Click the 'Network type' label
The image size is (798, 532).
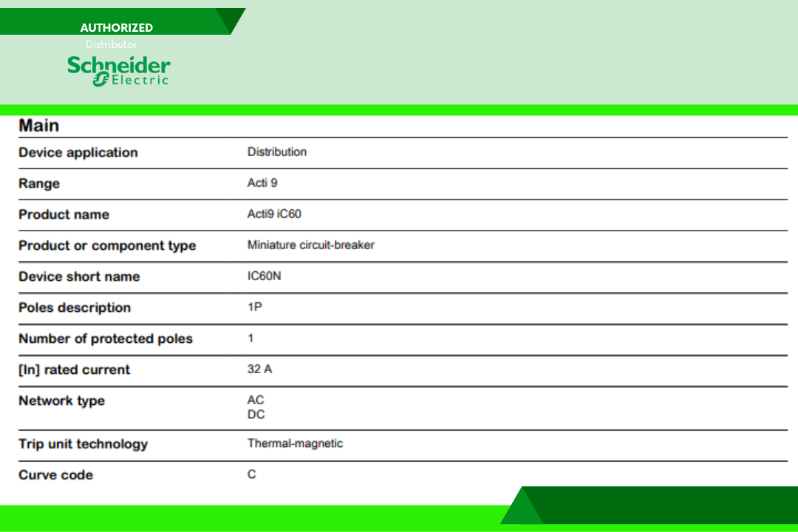(61, 401)
